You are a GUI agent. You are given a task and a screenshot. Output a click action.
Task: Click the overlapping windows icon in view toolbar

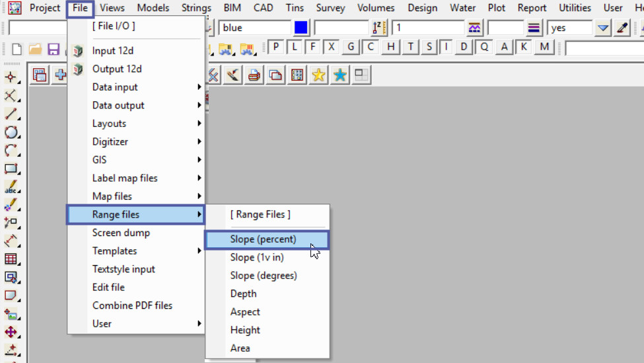point(275,75)
